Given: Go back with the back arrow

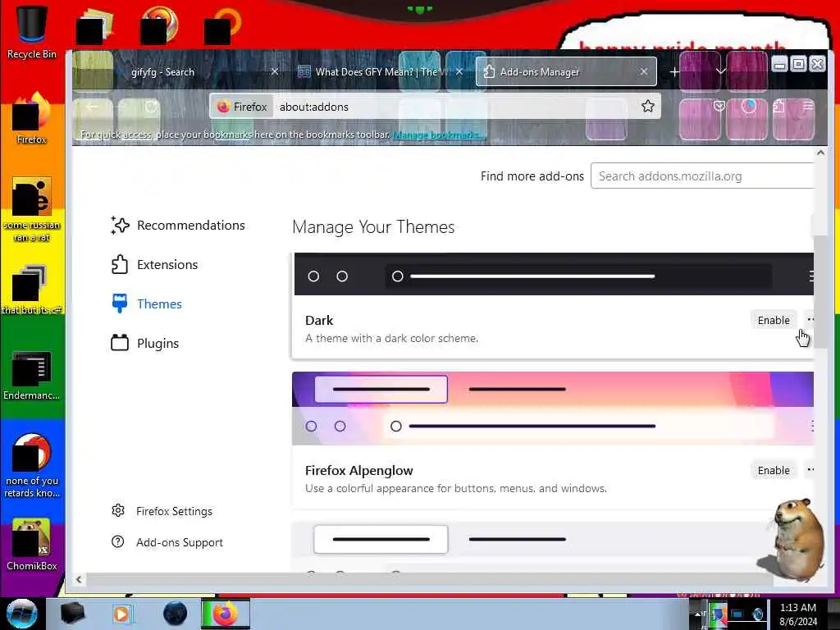Looking at the screenshot, I should 92,107.
